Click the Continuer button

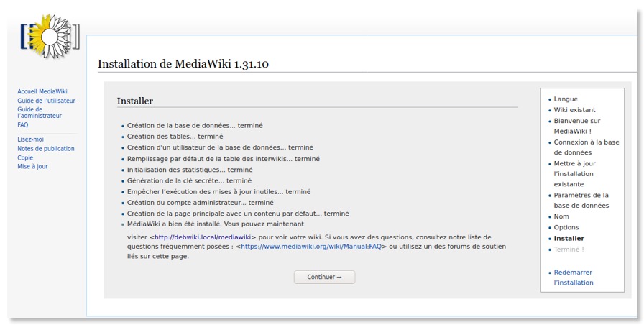click(324, 277)
